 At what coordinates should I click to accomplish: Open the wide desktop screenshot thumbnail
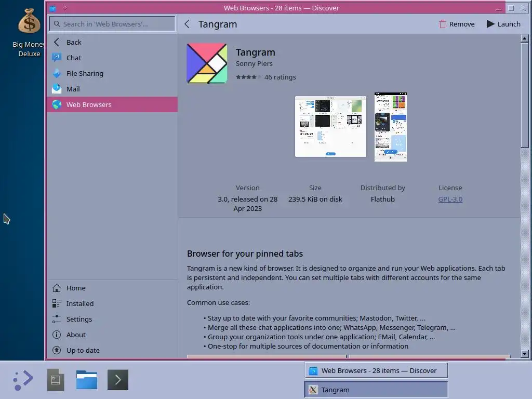(x=330, y=127)
